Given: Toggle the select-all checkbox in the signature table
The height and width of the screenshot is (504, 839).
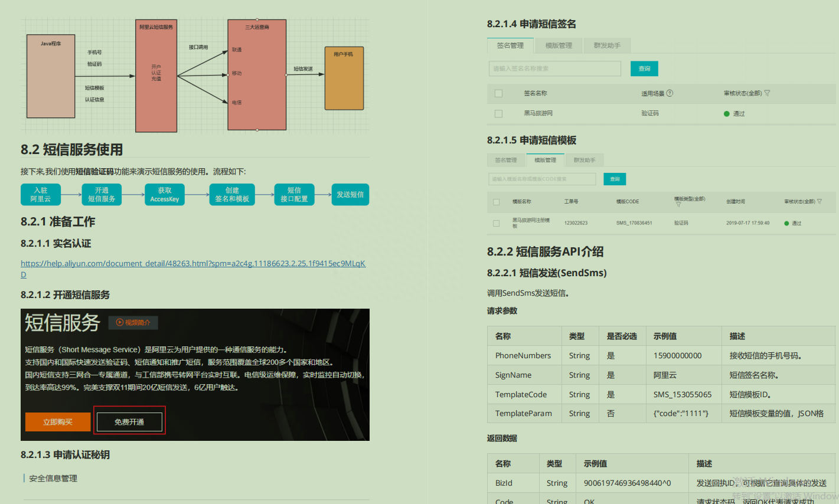Looking at the screenshot, I should pos(498,93).
